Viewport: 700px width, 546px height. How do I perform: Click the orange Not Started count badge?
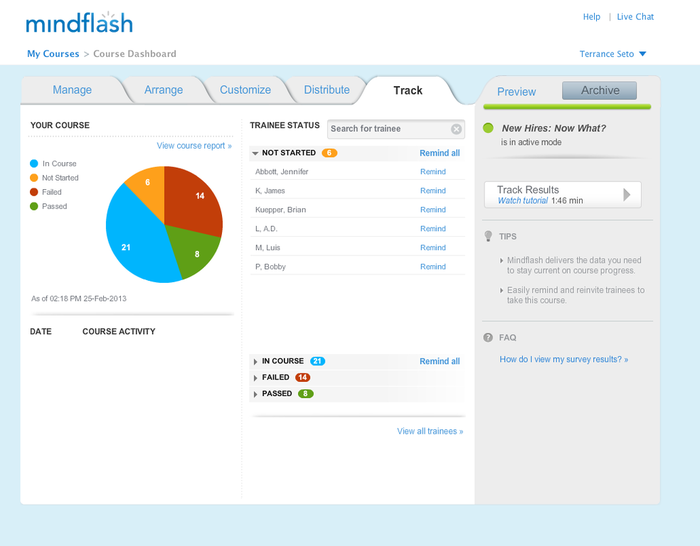tap(329, 153)
